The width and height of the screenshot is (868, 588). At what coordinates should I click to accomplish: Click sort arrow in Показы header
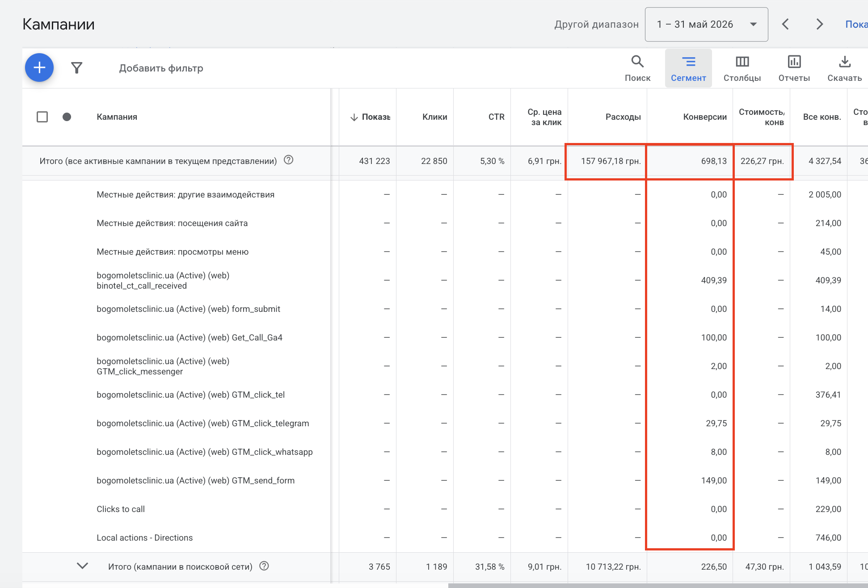354,117
